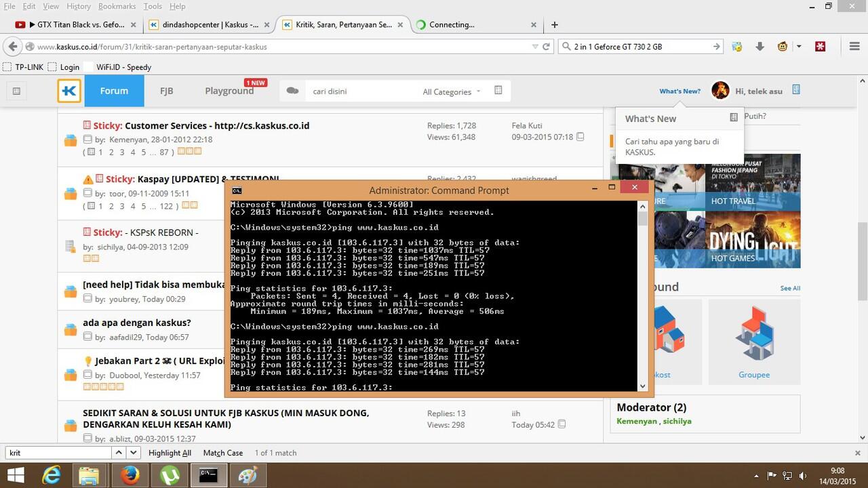Viewport: 868px width, 488px height.
Task: Open the History menu
Action: coord(79,6)
